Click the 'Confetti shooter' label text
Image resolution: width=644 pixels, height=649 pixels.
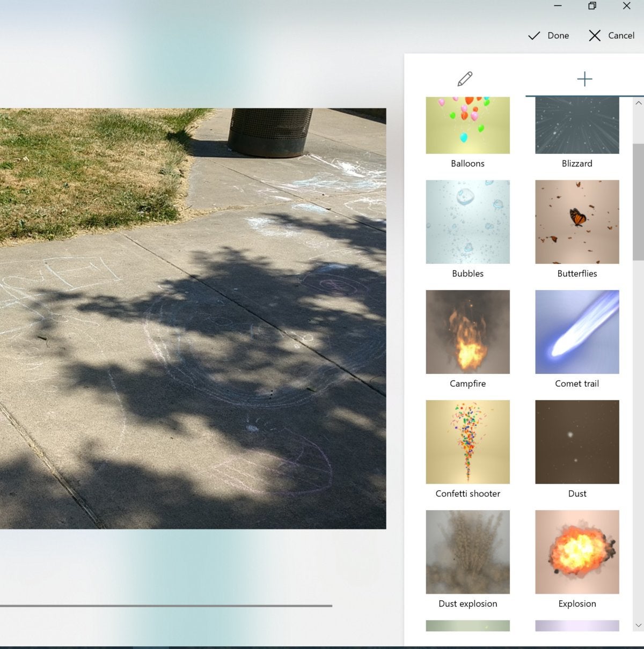[x=467, y=493]
